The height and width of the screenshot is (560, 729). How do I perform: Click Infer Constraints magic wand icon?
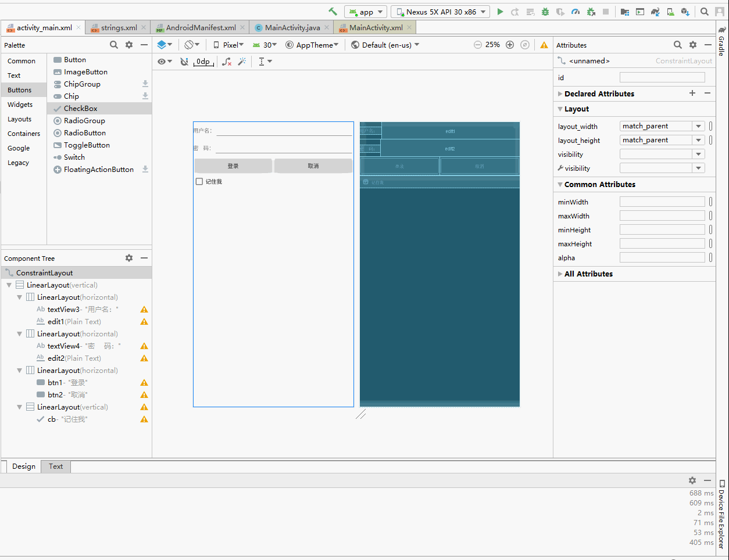[x=242, y=62]
